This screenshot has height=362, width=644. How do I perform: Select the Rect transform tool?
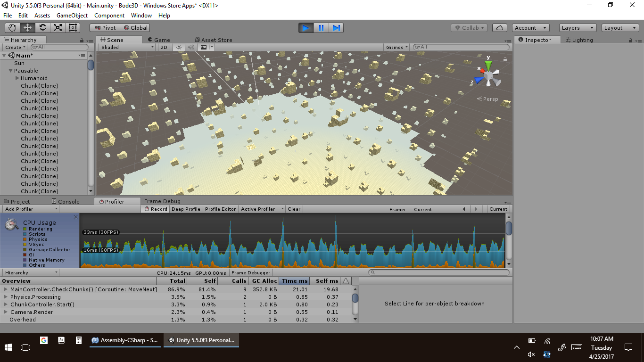tap(73, 28)
